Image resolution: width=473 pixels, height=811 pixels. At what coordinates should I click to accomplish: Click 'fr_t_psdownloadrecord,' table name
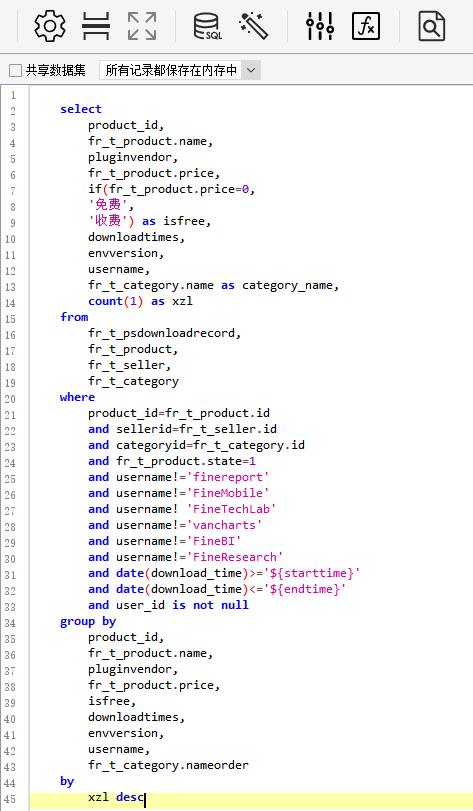(164, 334)
